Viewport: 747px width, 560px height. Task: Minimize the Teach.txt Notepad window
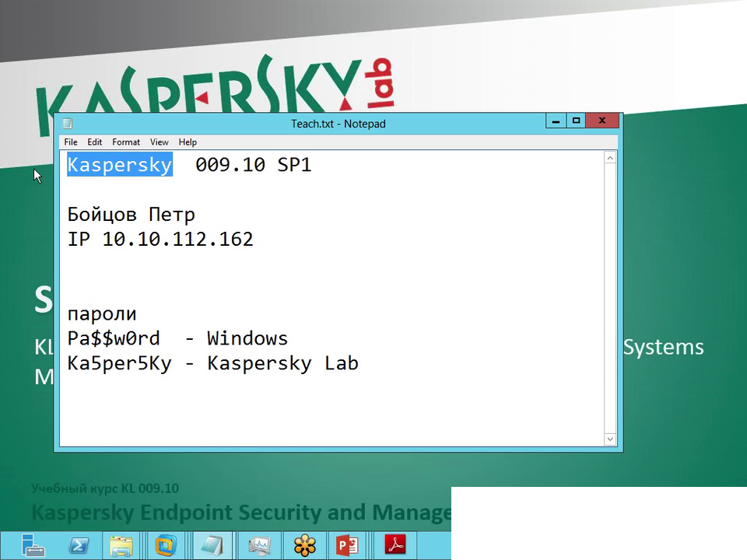(x=556, y=121)
